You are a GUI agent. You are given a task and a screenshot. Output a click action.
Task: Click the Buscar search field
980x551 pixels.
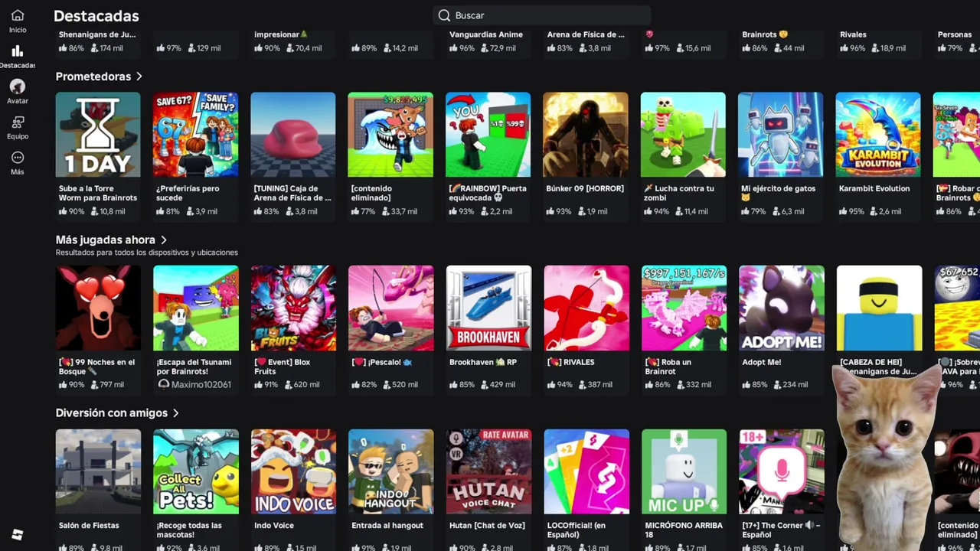[x=542, y=15]
